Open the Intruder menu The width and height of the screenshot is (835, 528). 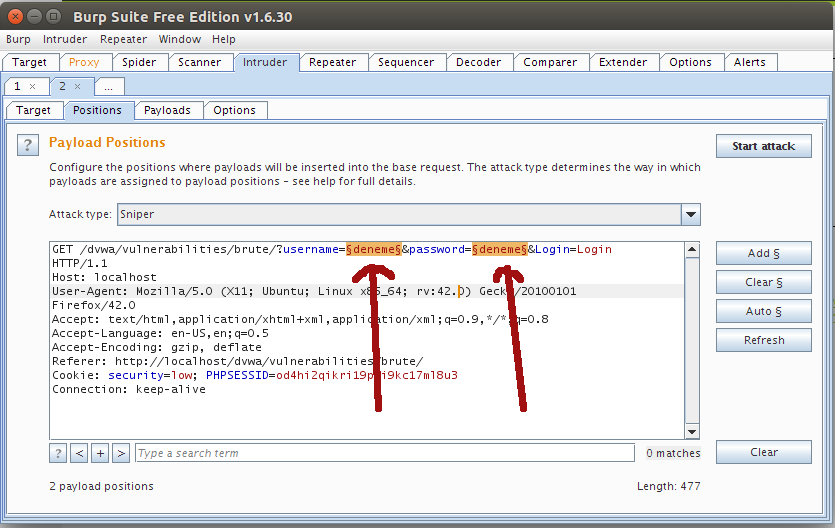pos(65,39)
